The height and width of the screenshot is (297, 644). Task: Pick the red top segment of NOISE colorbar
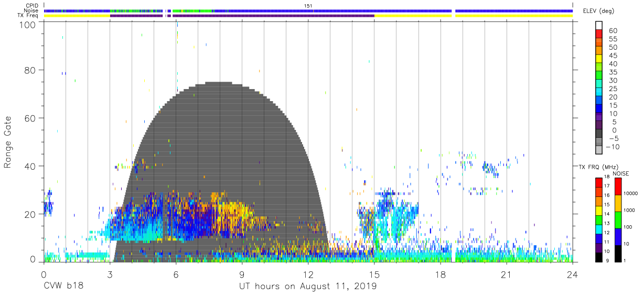click(x=617, y=186)
